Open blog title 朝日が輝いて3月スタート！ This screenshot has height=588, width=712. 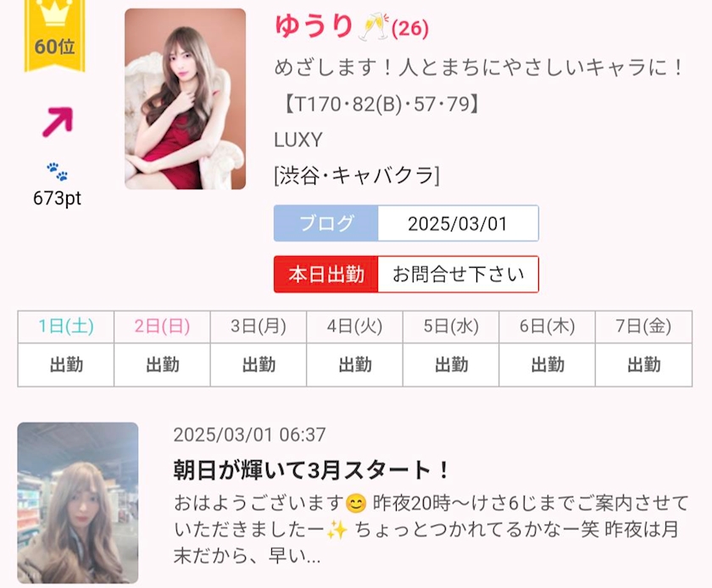[x=312, y=470]
